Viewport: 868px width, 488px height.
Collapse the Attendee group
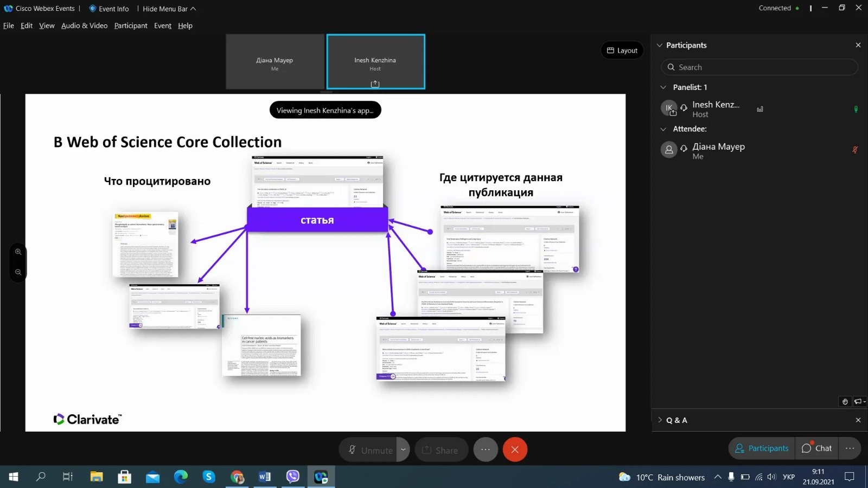point(663,129)
